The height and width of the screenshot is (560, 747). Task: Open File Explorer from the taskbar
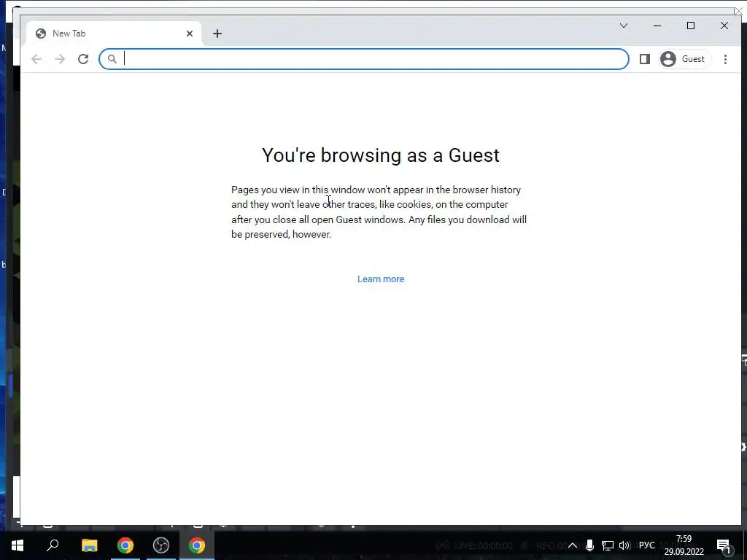point(89,545)
